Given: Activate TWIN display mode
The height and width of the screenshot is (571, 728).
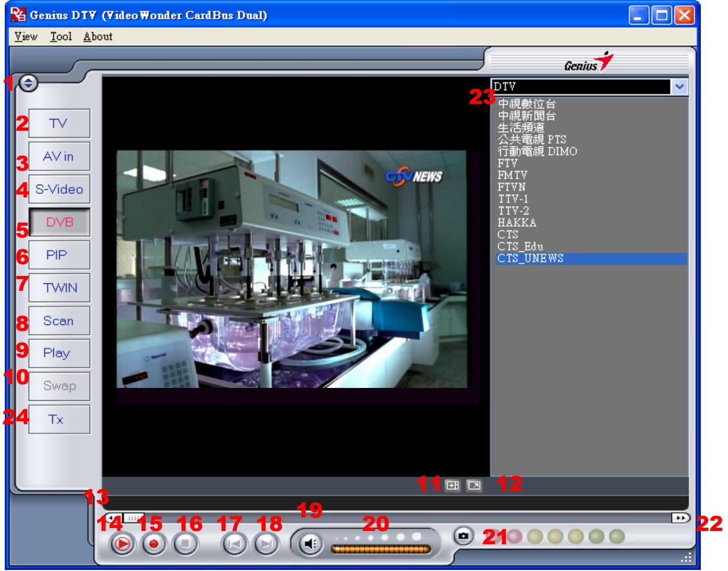Looking at the screenshot, I should pos(59,288).
